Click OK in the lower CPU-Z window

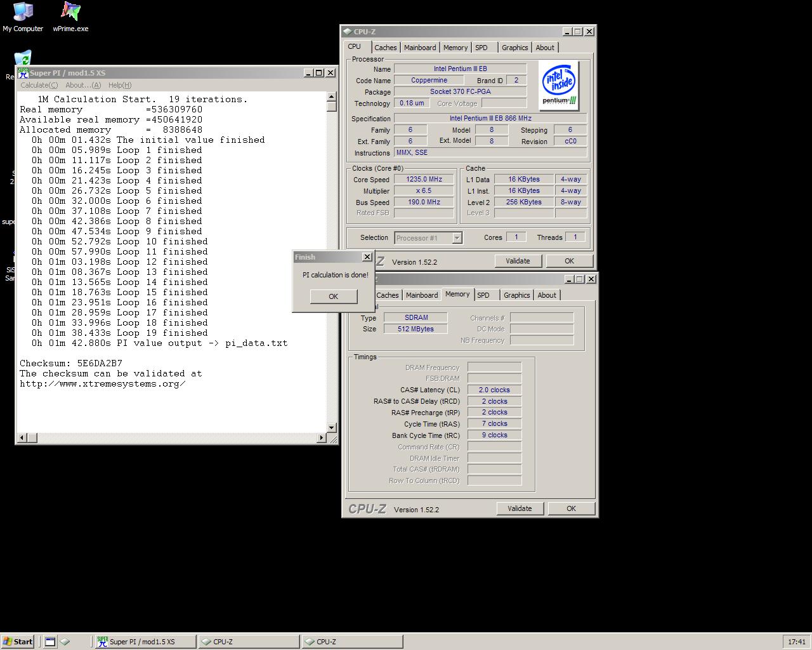571,508
